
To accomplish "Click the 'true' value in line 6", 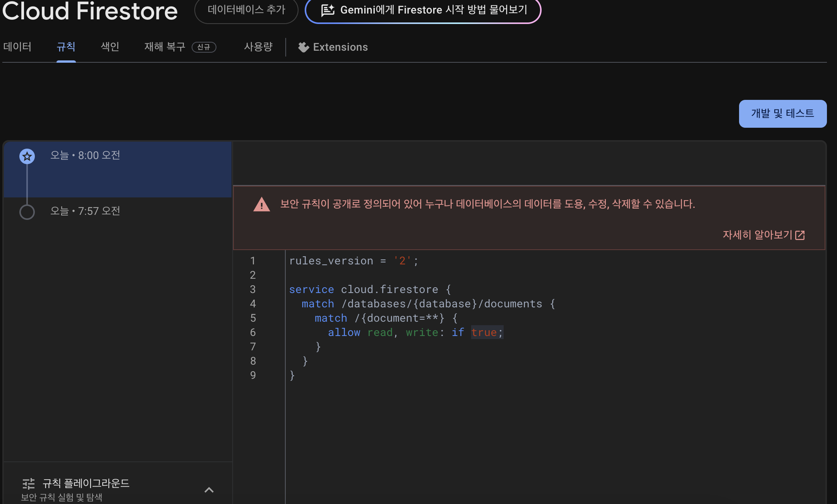I will pos(484,333).
